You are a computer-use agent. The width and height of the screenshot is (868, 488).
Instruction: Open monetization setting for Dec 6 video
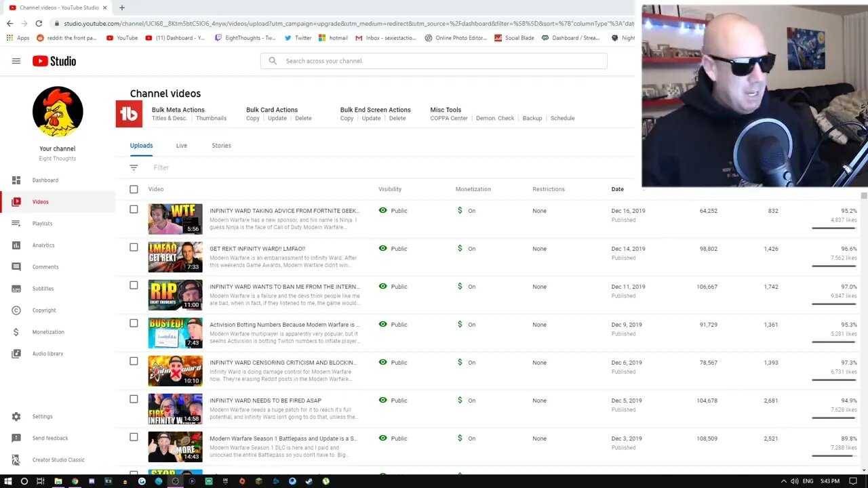[x=467, y=363]
